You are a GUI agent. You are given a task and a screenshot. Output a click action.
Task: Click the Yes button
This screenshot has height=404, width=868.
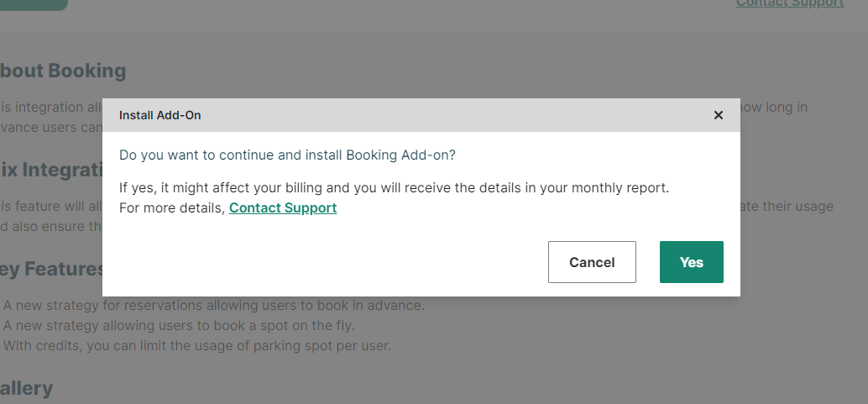[691, 262]
